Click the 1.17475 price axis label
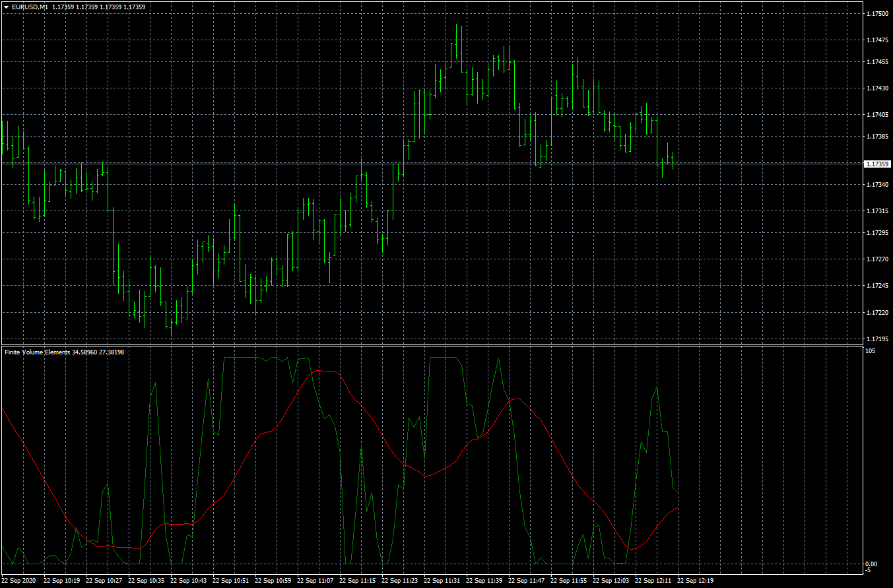The image size is (893, 588). [877, 40]
